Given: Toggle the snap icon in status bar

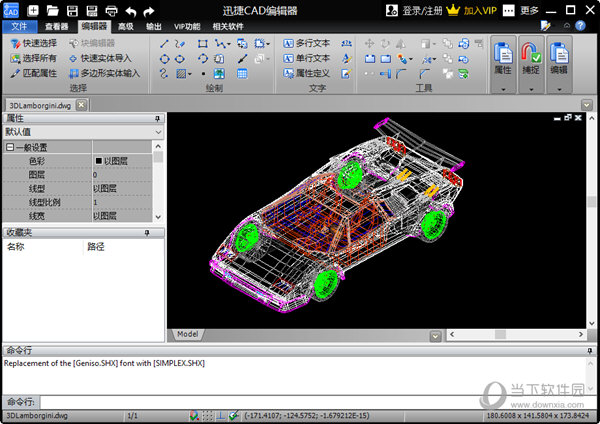Looking at the screenshot, I should pyautogui.click(x=194, y=416).
